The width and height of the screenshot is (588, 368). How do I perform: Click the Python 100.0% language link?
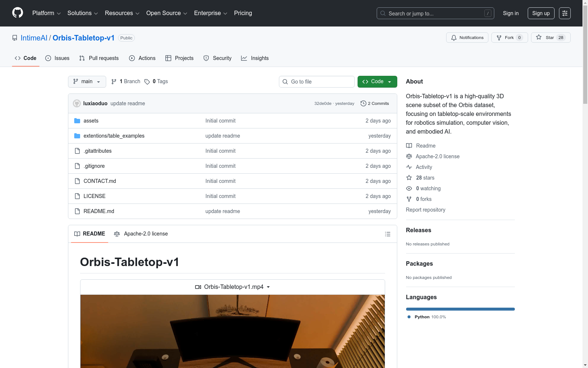point(426,317)
